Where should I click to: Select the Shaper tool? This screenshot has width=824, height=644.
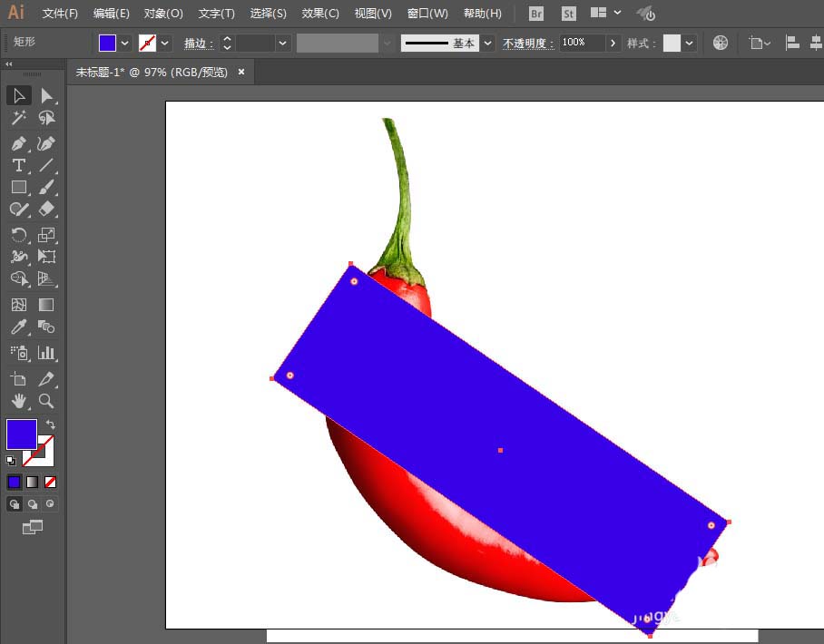pyautogui.click(x=19, y=209)
